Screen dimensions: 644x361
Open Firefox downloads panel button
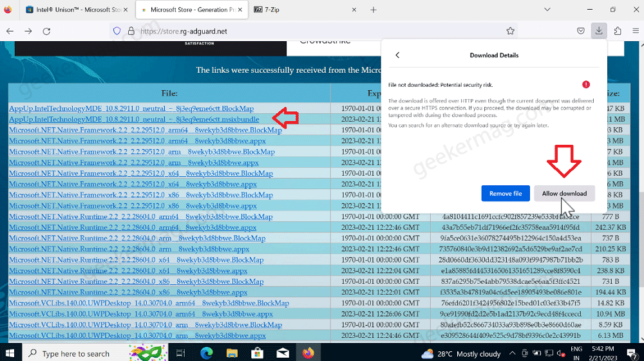pos(599,31)
